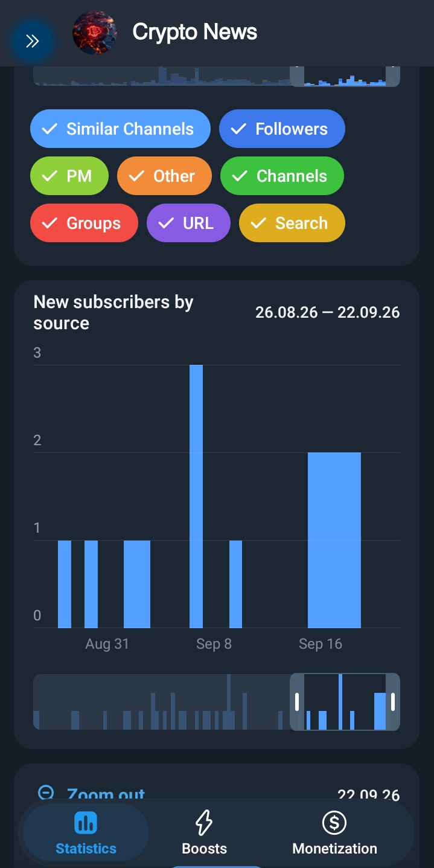The height and width of the screenshot is (868, 434).
Task: Open Boosts via the lightning bolt icon
Action: [205, 823]
